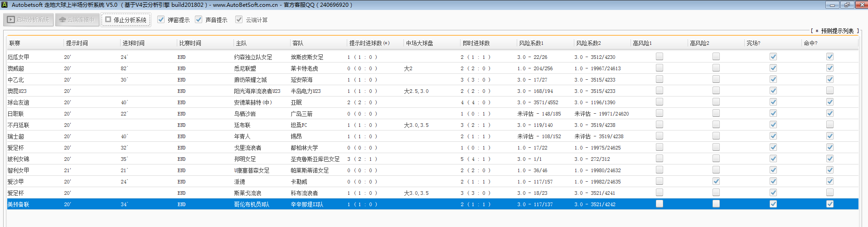Click the restore-down window button
This screenshot has width=868, height=227.
847,5
